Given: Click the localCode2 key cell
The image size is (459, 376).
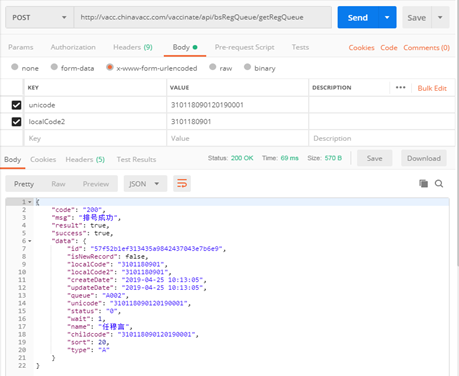Looking at the screenshot, I should [95, 122].
